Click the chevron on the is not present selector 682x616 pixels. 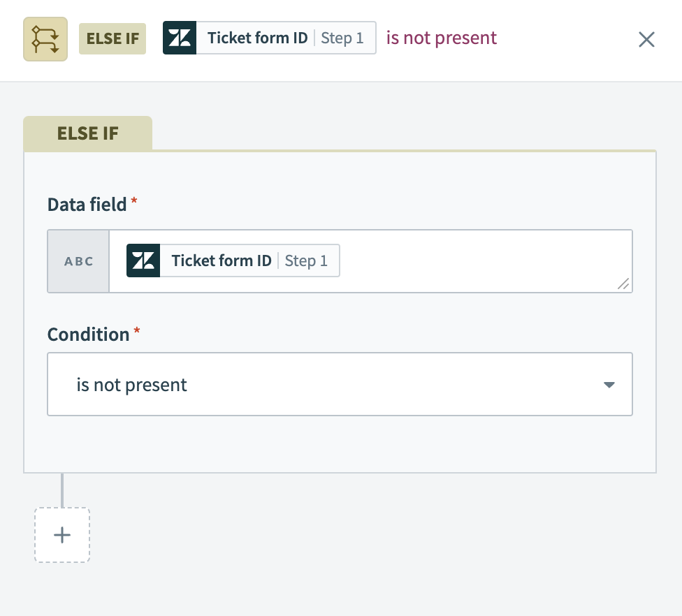pyautogui.click(x=609, y=384)
